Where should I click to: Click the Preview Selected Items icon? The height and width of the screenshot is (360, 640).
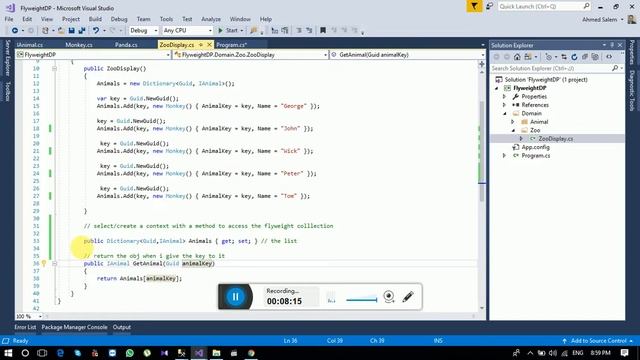[x=609, y=57]
